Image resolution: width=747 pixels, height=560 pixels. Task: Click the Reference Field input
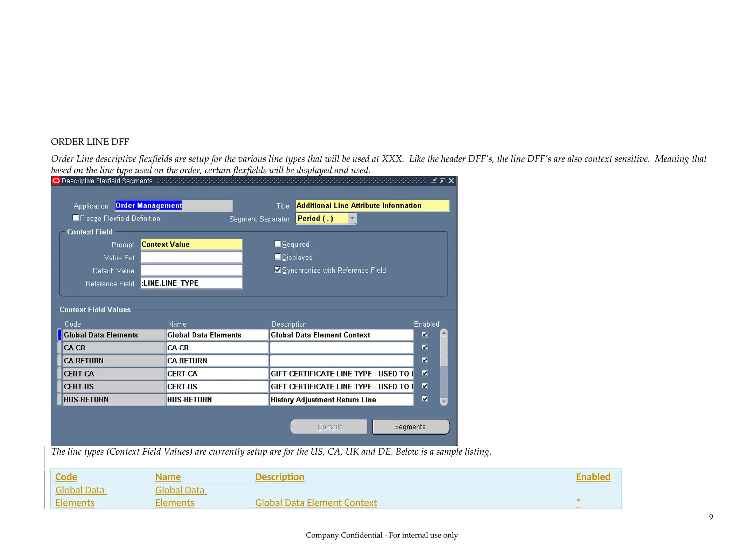click(191, 283)
